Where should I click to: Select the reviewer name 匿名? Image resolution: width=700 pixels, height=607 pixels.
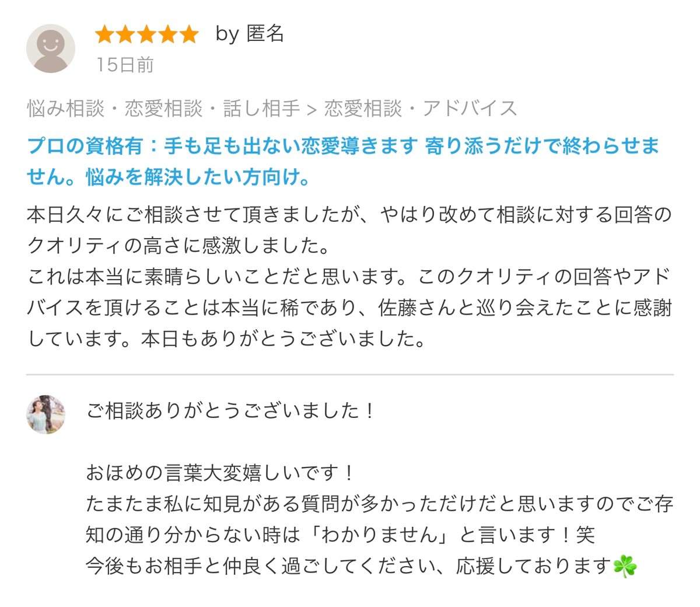coord(265,34)
